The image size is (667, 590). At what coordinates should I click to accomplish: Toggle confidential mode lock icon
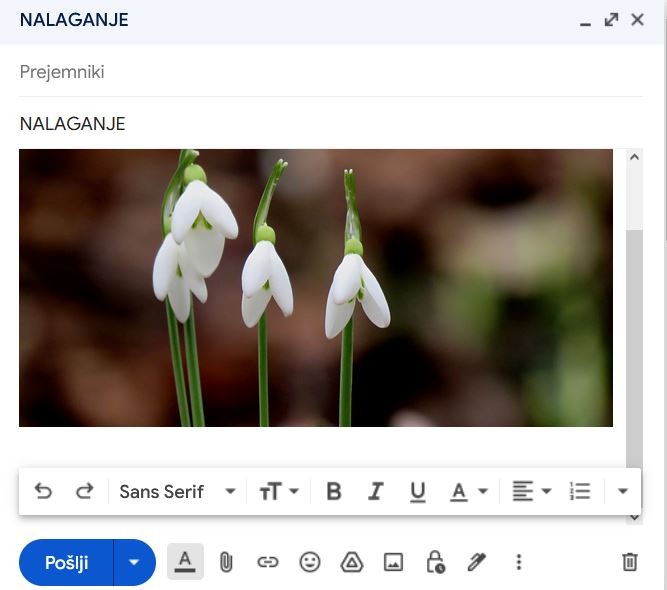pos(435,562)
